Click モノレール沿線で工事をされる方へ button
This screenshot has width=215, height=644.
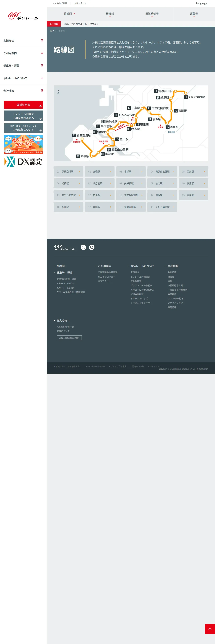tap(23, 116)
